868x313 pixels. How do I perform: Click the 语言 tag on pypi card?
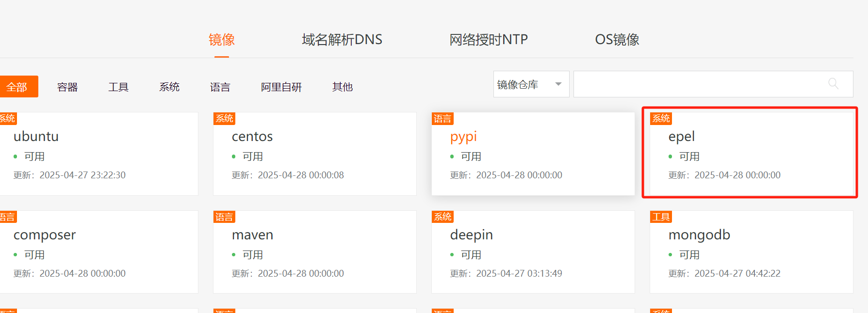[442, 119]
